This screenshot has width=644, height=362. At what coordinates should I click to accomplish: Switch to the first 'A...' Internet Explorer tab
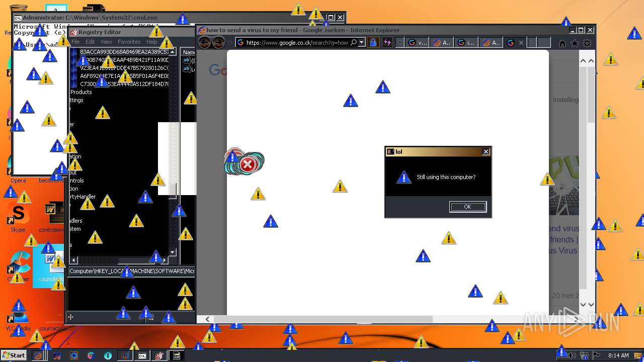coord(442,43)
